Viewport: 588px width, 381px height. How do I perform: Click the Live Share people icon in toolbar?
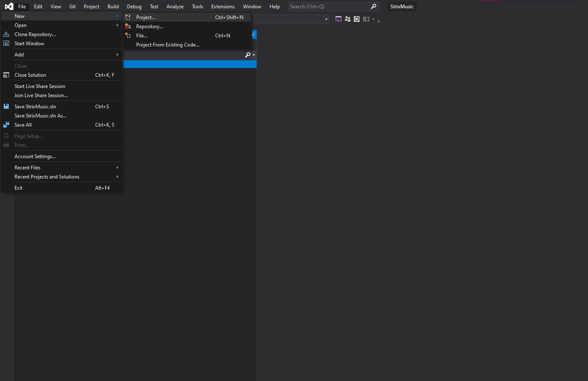click(348, 19)
